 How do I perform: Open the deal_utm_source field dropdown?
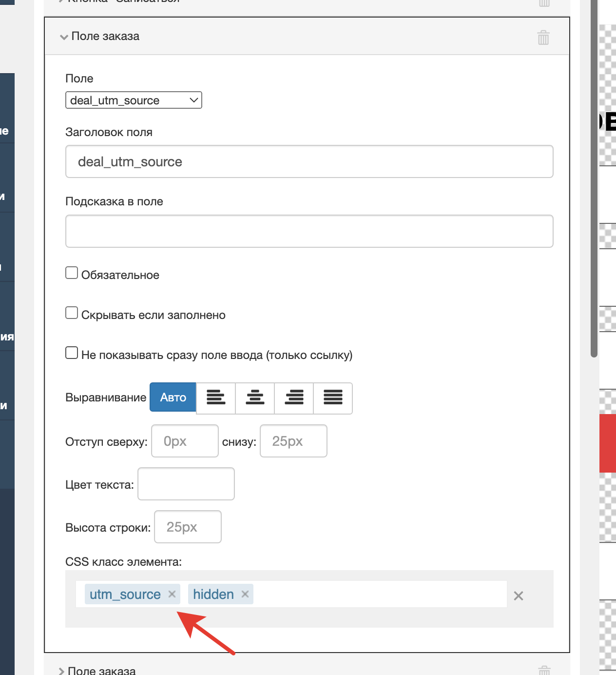click(134, 100)
